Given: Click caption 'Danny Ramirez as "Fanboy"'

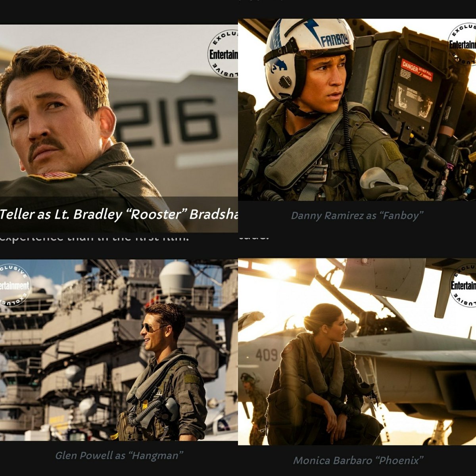Looking at the screenshot, I should (357, 215).
